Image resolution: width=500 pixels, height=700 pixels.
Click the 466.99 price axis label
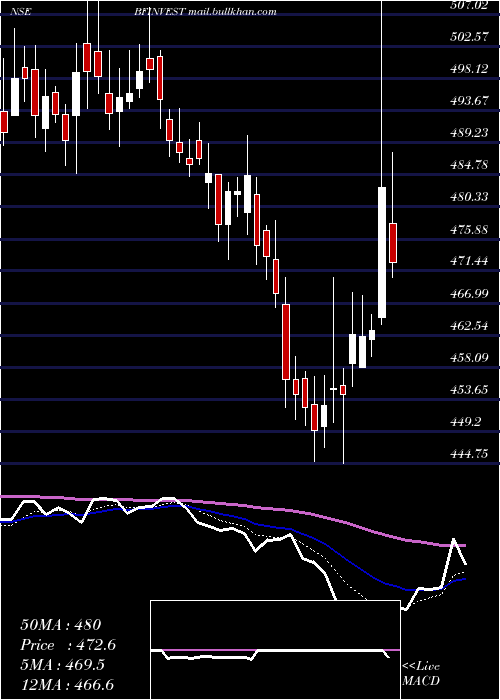point(468,294)
